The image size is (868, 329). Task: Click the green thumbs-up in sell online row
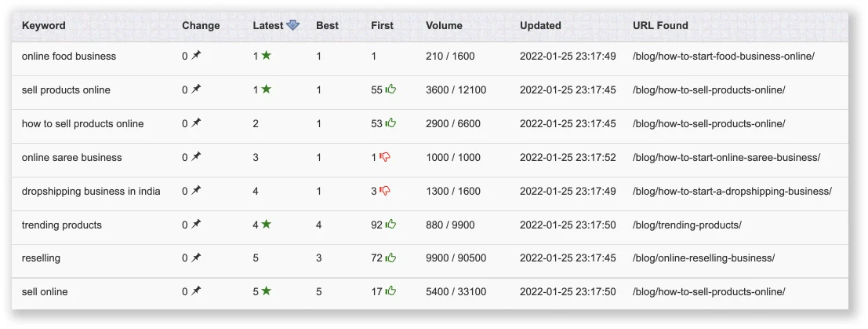(x=390, y=291)
